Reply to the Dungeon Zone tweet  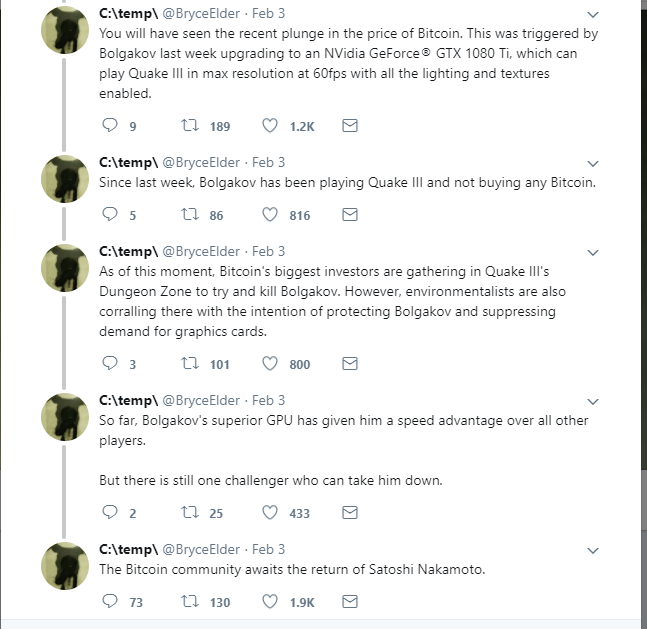coord(110,364)
